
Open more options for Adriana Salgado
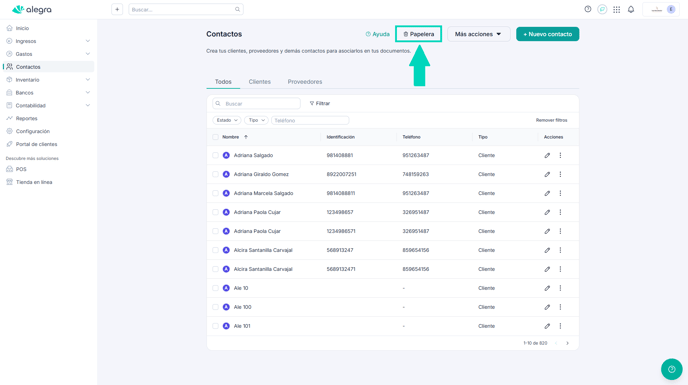coord(560,155)
